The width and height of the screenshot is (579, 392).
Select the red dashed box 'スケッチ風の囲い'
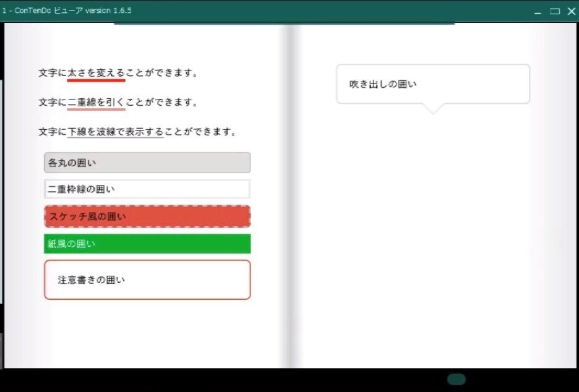147,216
